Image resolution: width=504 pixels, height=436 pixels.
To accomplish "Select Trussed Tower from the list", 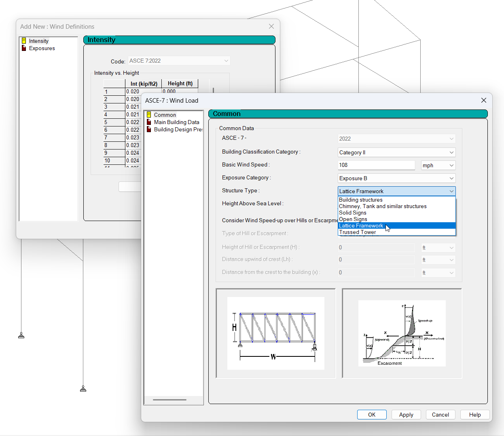I will click(x=357, y=232).
